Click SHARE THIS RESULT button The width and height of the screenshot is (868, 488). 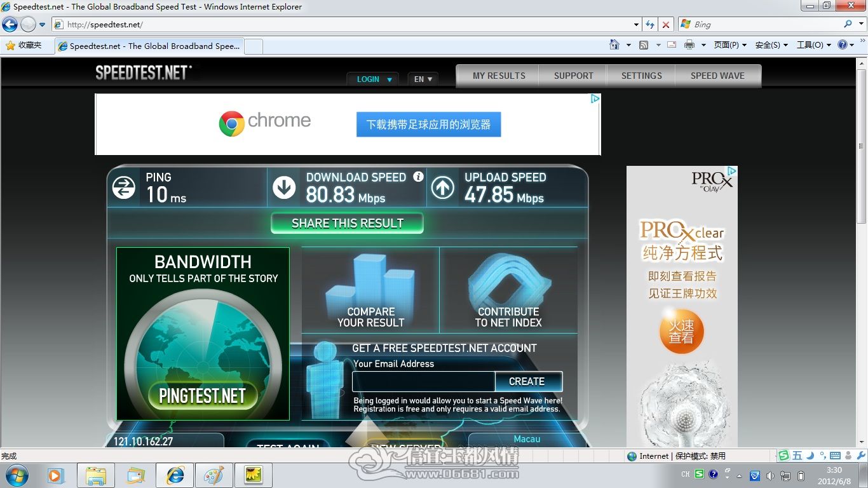[x=347, y=223]
